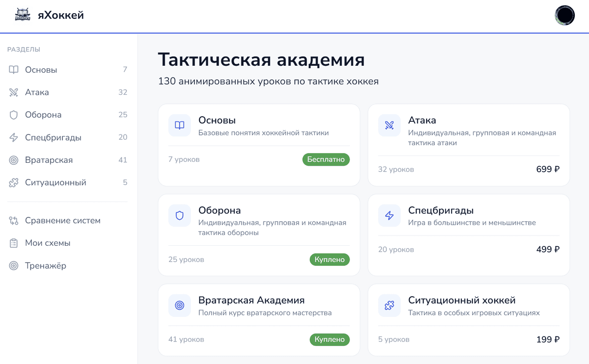Viewport: 589px width, 364px height.
Task: Open Тренажёр using its target icon
Action: tap(14, 265)
